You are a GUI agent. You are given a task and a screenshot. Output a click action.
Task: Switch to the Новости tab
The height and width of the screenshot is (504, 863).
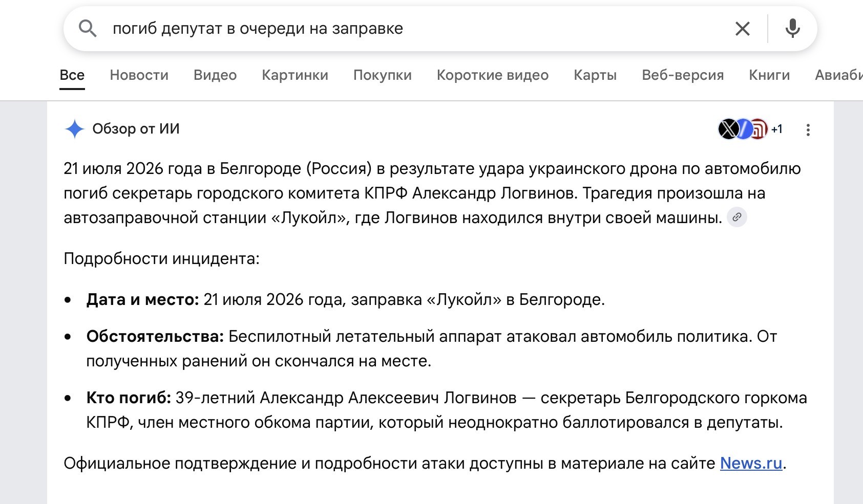[139, 75]
